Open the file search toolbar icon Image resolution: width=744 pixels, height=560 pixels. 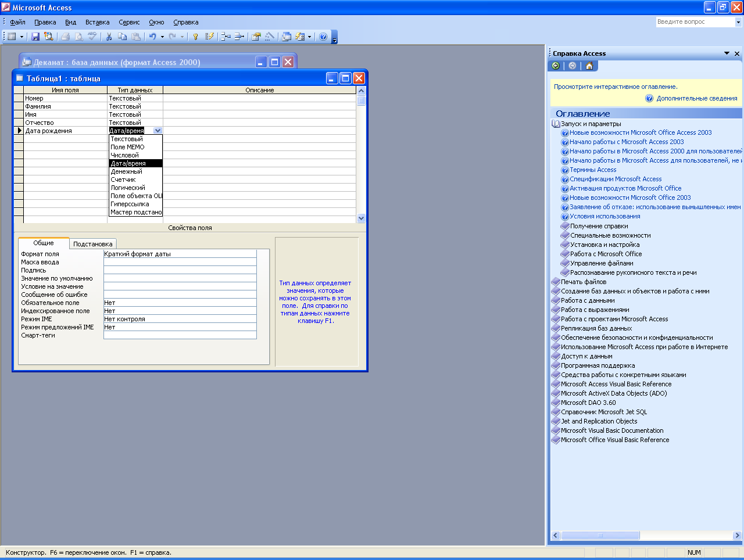49,37
